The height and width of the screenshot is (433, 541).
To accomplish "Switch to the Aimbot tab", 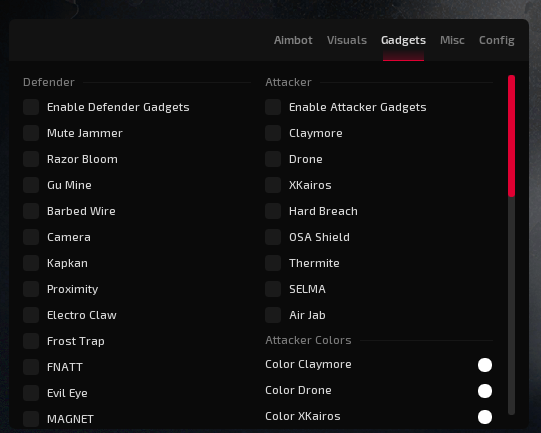I will click(293, 40).
